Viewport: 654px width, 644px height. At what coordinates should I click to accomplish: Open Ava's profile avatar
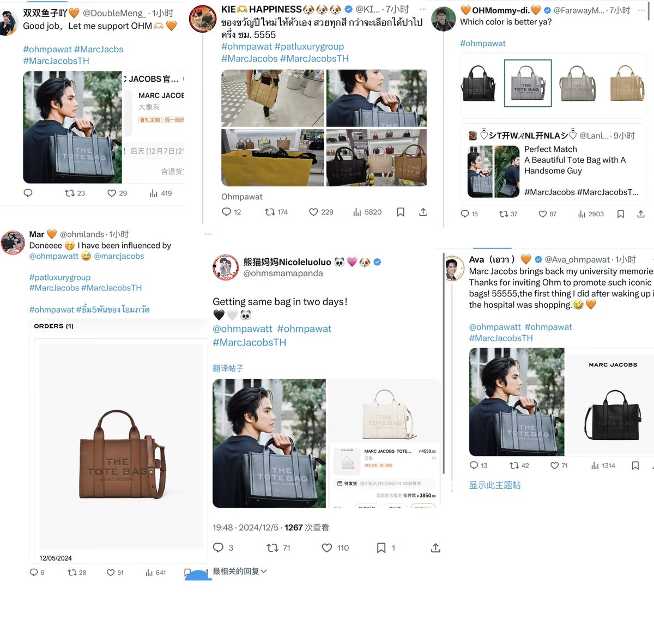click(455, 268)
